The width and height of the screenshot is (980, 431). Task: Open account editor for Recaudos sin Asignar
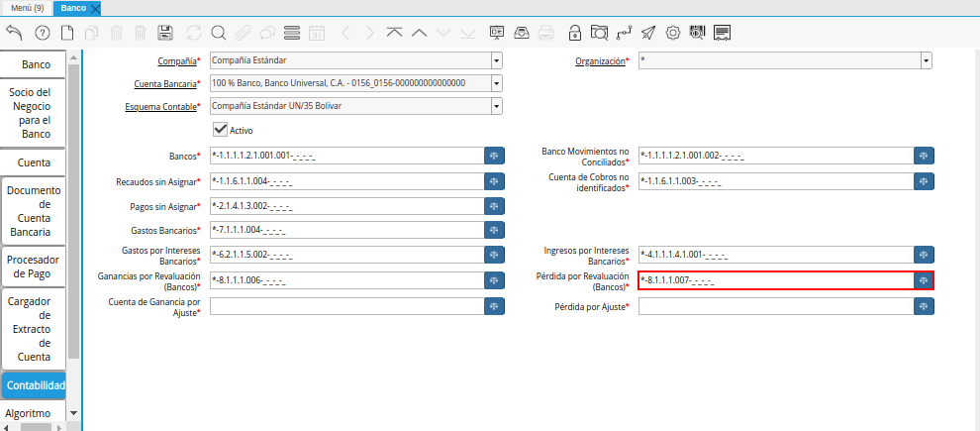tap(494, 181)
